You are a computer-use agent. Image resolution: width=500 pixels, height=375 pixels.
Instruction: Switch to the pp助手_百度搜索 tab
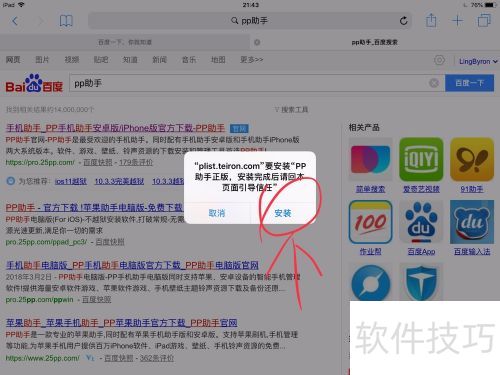[374, 42]
